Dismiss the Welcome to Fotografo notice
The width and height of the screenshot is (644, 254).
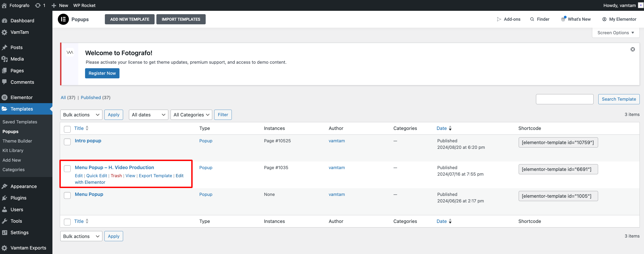pos(633,49)
